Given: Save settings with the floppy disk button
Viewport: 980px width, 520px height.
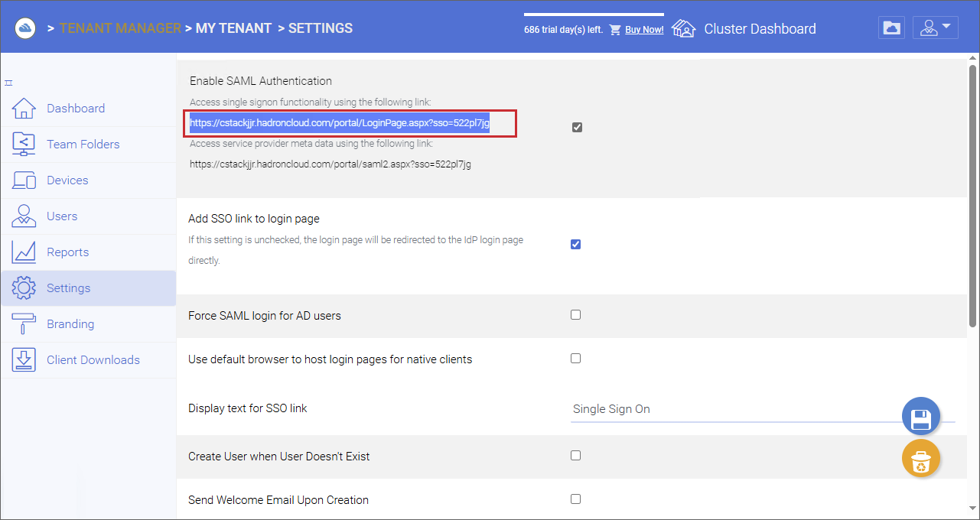Looking at the screenshot, I should (921, 417).
